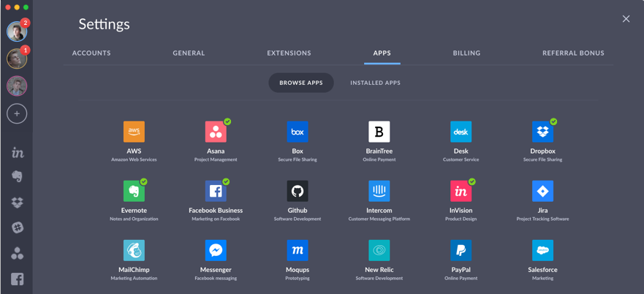Open the Billing tab

466,53
